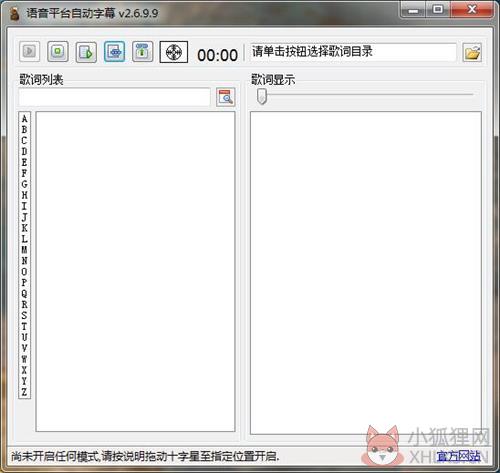The width and height of the screenshot is (500, 473).
Task: Click the blue highlighted toolbar icon
Action: (115, 51)
